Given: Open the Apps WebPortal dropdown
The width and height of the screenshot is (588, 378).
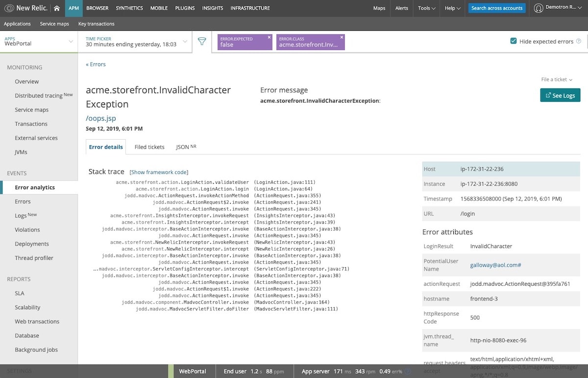Looking at the screenshot, I should 39,41.
